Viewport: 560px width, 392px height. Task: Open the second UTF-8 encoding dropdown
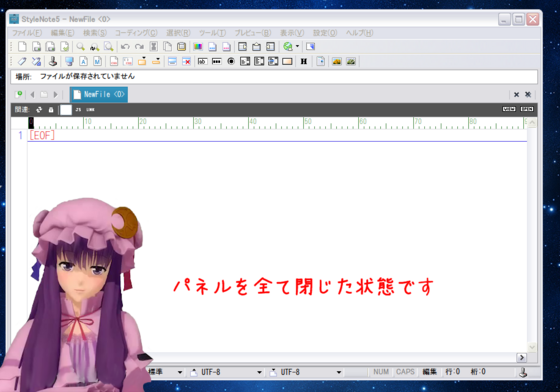coord(339,372)
